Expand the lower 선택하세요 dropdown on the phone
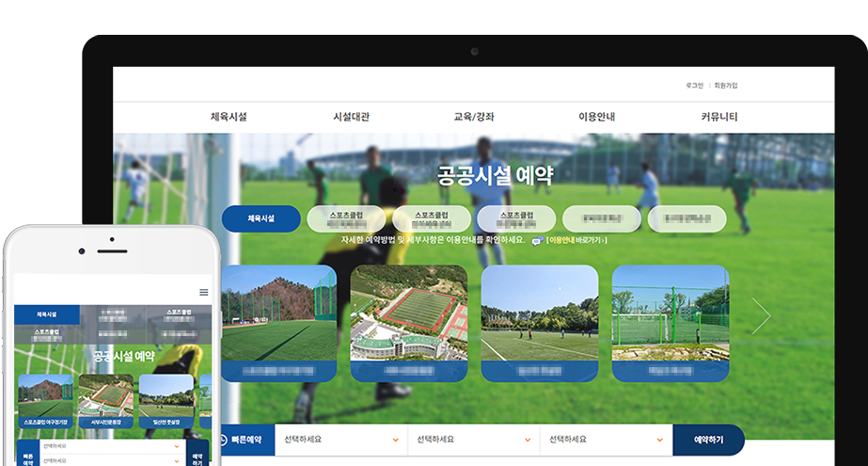868x466 pixels. (x=112, y=460)
